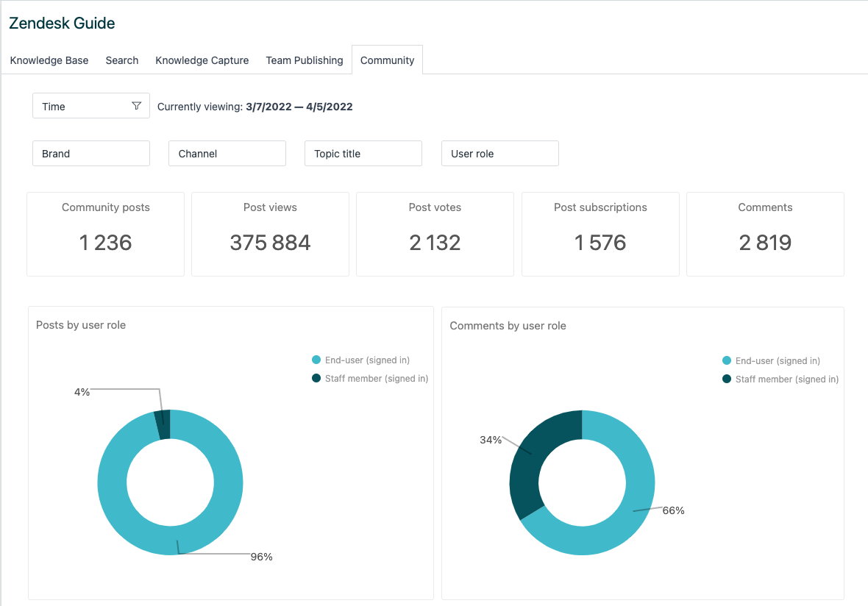868x606 pixels.
Task: Expand the Brand filter
Action: 91,154
